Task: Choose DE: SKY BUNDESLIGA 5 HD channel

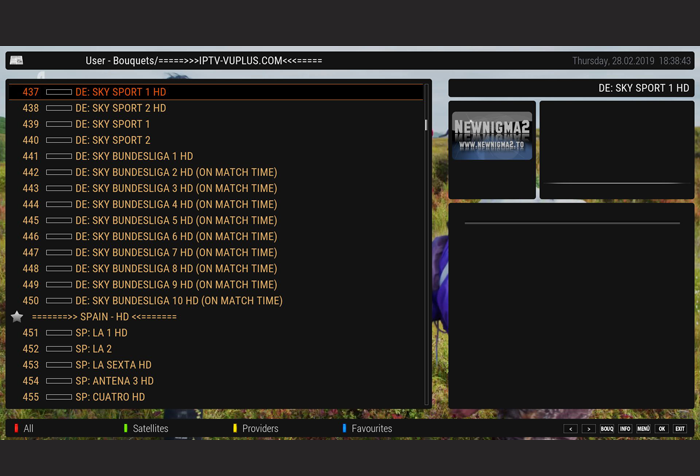Action: pos(216,221)
